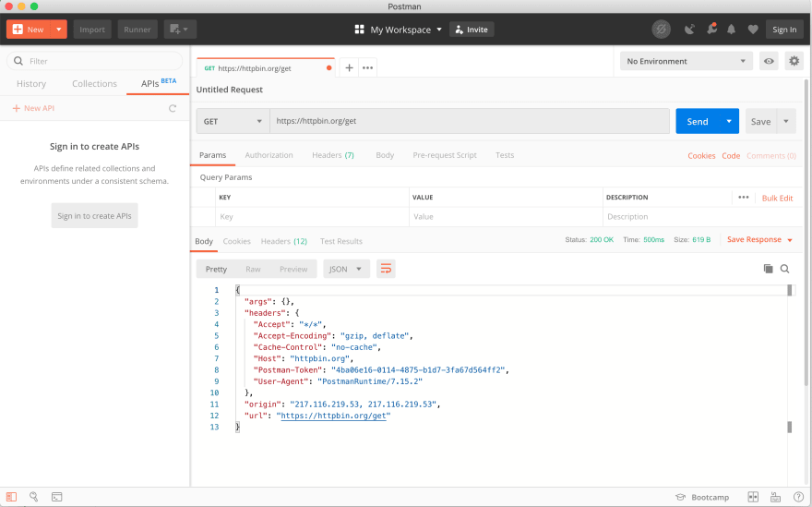The image size is (812, 507).
Task: Open the response Cookies tab
Action: click(236, 241)
